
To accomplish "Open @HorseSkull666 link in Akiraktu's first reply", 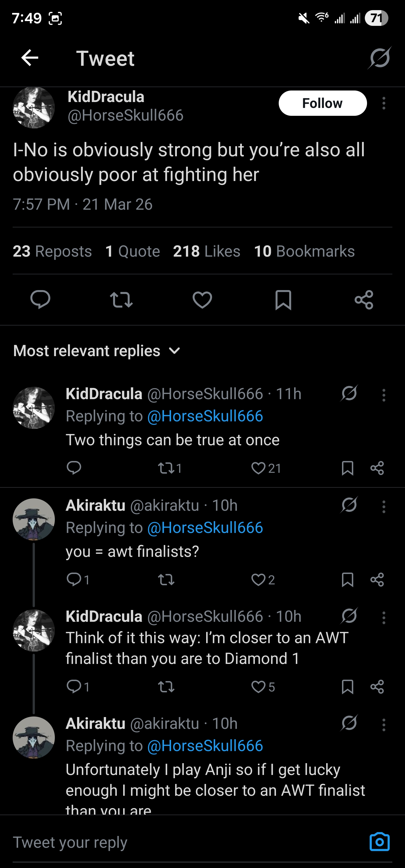I will tap(205, 527).
